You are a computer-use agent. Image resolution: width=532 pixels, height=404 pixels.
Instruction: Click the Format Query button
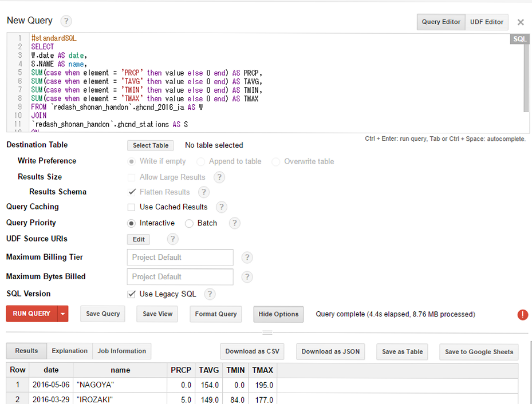(x=216, y=314)
